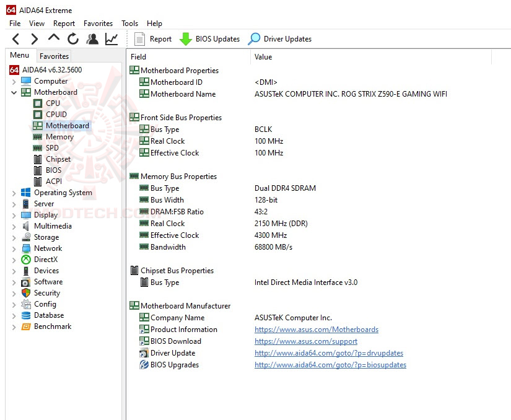Open the ASUS Motherboards product link
Viewport: 511px width, 420px height.
click(317, 329)
